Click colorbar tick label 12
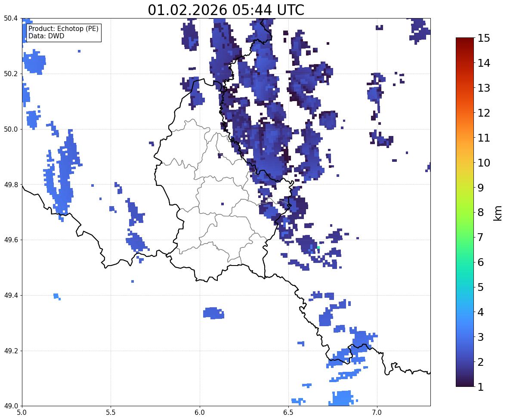 coord(484,113)
